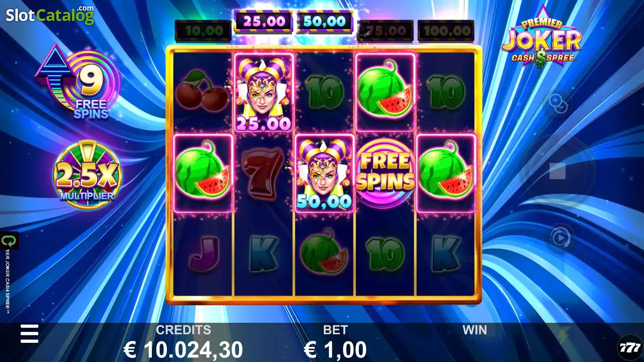644x362 pixels.
Task: Select the dimmed 100,00 prize tab
Action: 446,31
